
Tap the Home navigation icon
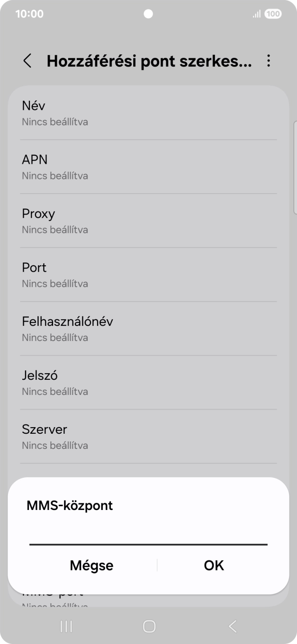tap(148, 626)
